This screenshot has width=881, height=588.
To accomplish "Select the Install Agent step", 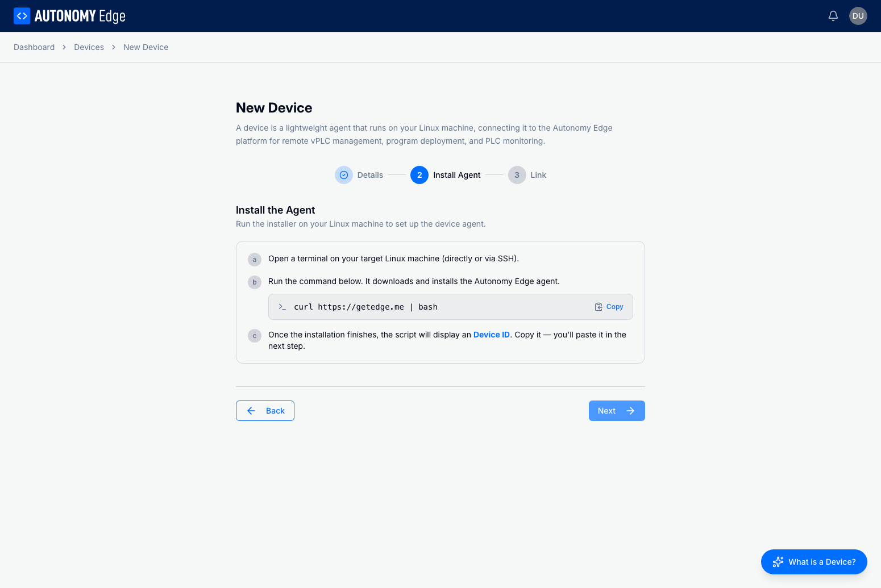I will click(446, 175).
